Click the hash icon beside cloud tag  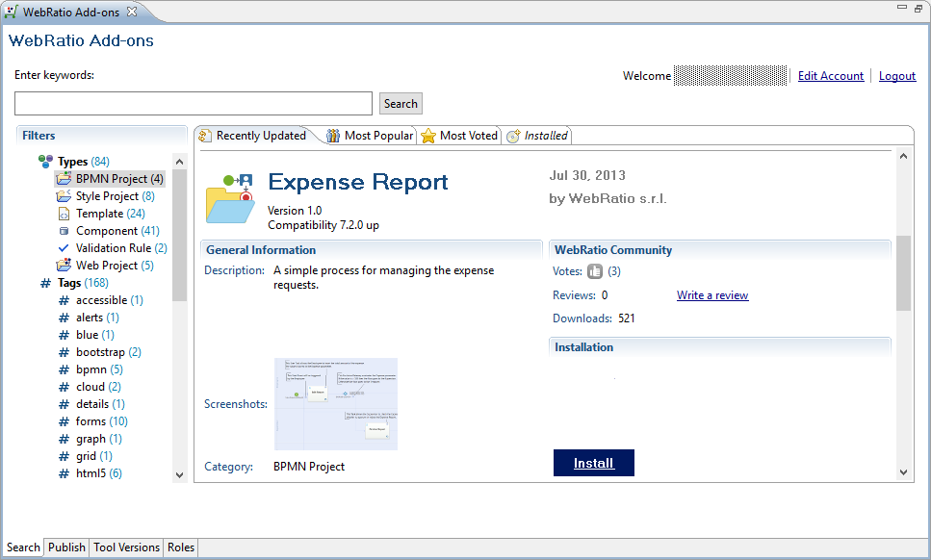pyautogui.click(x=64, y=387)
